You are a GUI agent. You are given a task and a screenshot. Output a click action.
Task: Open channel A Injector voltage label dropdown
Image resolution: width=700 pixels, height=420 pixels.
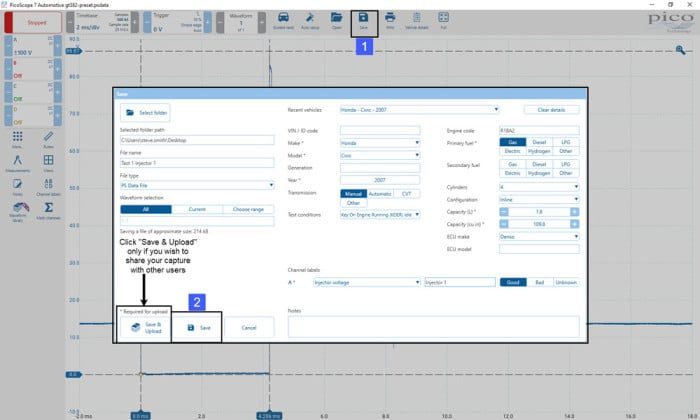click(x=367, y=283)
